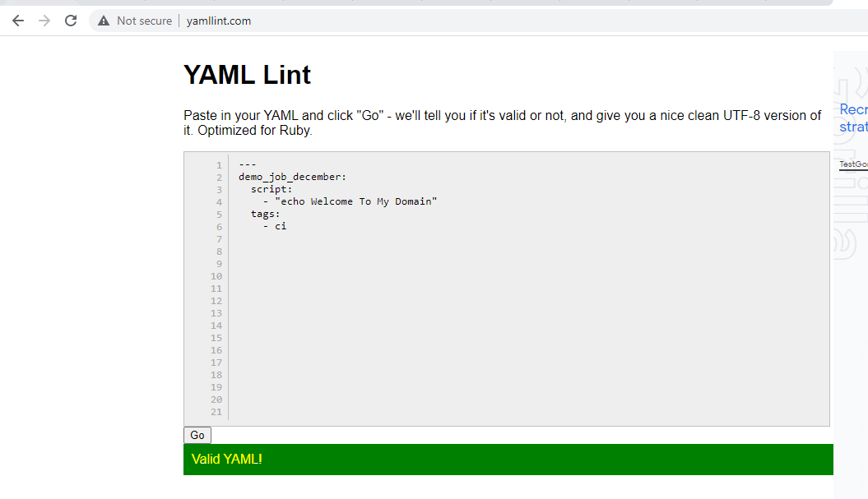The image size is (868, 499).
Task: Click the "tags:" line in the YAML
Action: point(262,213)
